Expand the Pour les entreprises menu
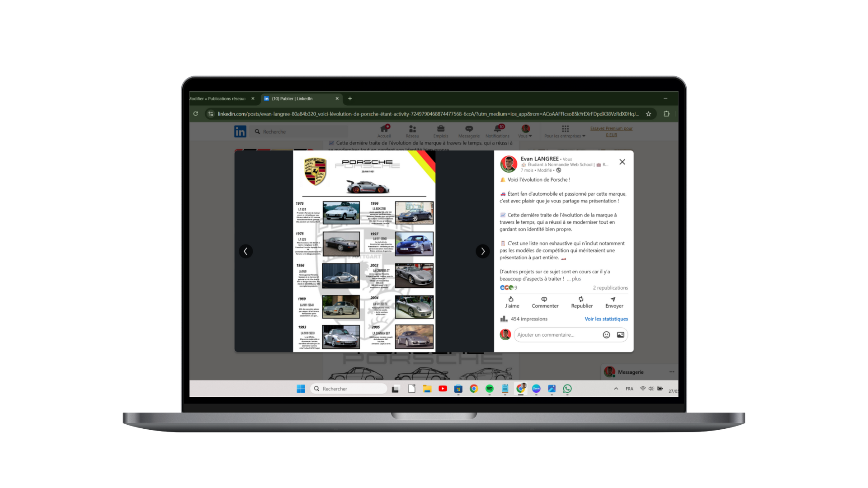Viewport: 868px width, 488px height. (565, 131)
